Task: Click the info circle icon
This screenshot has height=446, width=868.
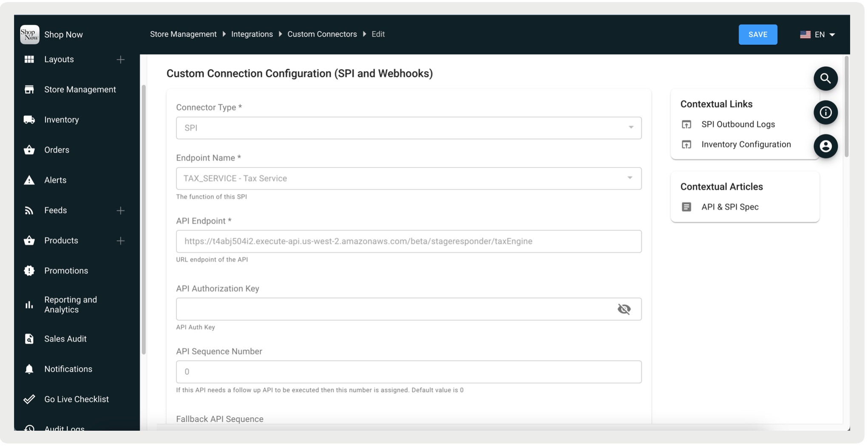Action: pos(825,112)
